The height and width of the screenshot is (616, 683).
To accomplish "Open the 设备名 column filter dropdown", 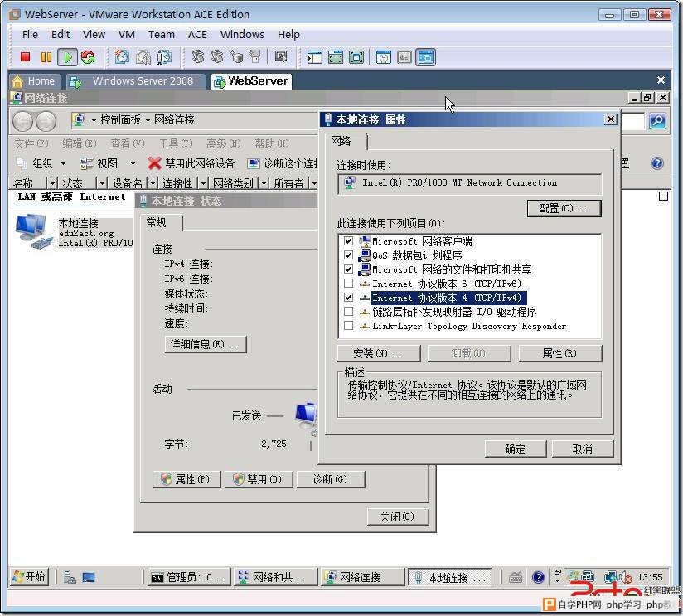I will (153, 183).
